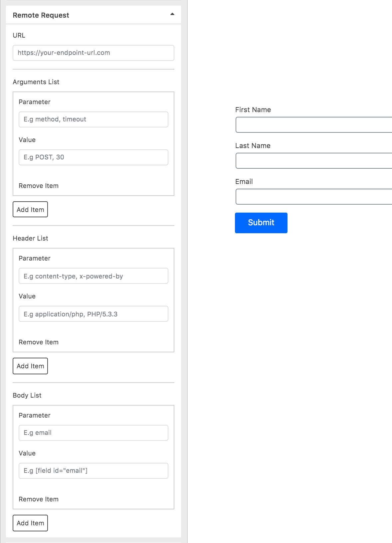The image size is (392, 543).
Task: Add Item under Arguments List
Action: (30, 209)
